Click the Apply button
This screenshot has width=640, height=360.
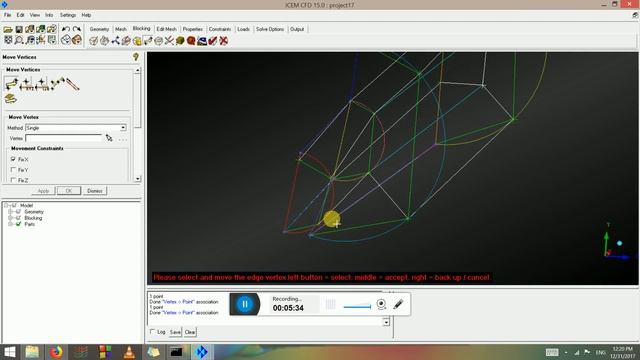click(43, 191)
